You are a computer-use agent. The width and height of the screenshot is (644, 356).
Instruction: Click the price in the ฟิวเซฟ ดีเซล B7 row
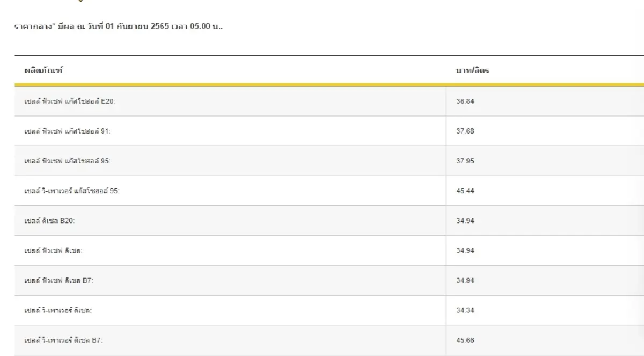point(465,280)
